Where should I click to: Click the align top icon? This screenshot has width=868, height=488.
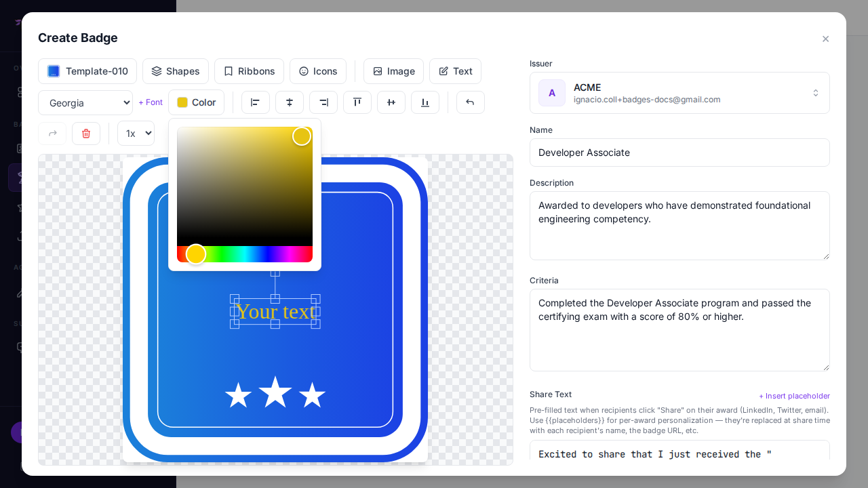357,102
